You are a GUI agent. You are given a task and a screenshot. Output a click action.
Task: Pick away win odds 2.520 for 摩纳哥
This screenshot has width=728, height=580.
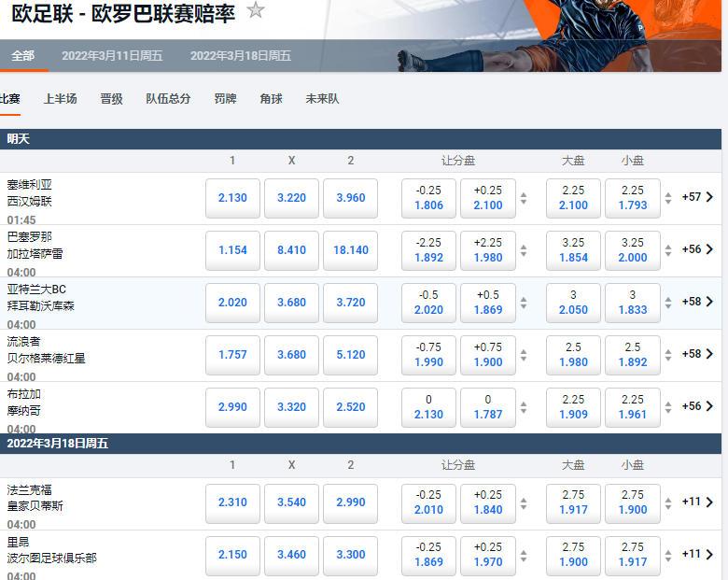coord(350,407)
